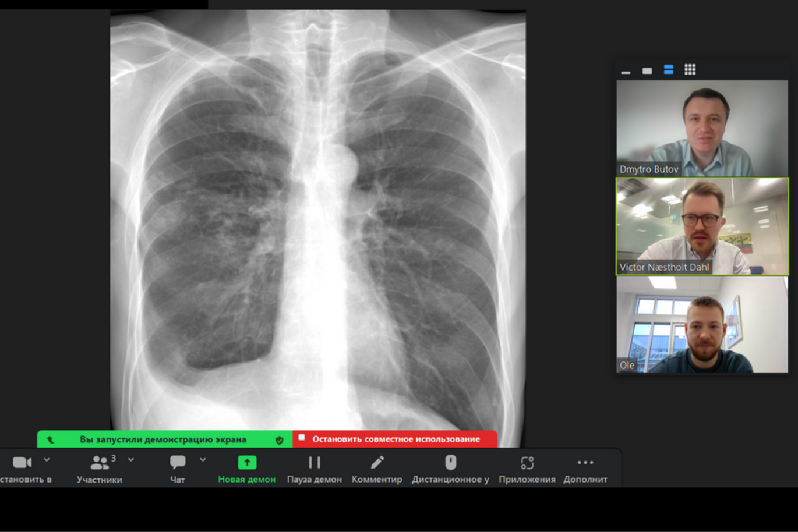Image resolution: width=798 pixels, height=532 pixels.
Task: Click the green shield security icon
Action: point(280,440)
